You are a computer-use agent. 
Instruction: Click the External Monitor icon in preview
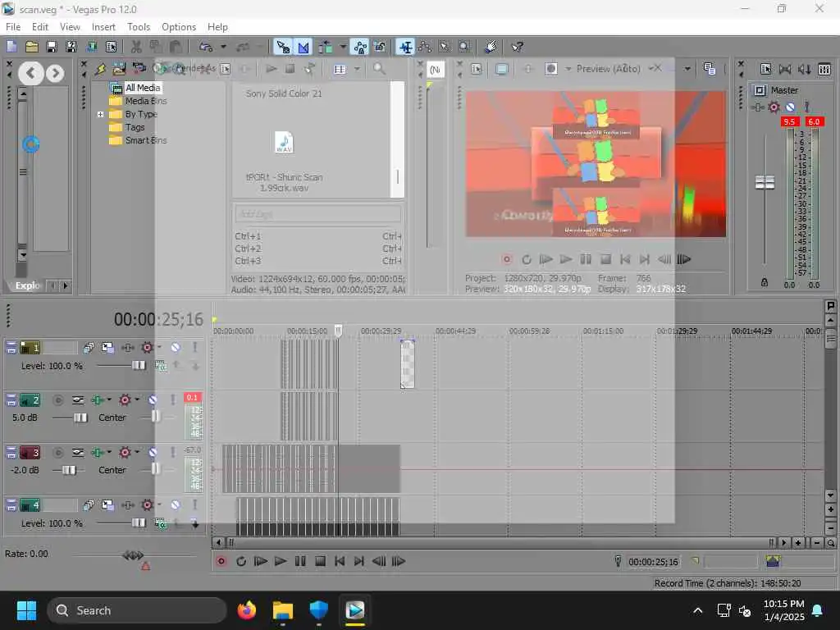tap(501, 69)
